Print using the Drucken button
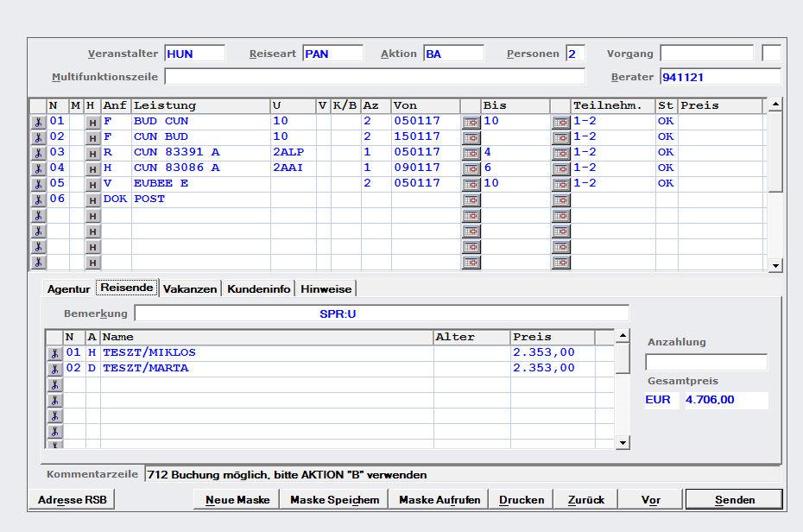The height and width of the screenshot is (532, 803). coord(522,500)
